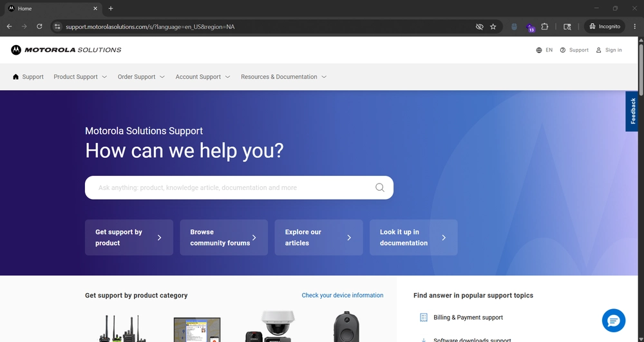Click the Sign in person icon
This screenshot has width=644, height=342.
(598, 50)
